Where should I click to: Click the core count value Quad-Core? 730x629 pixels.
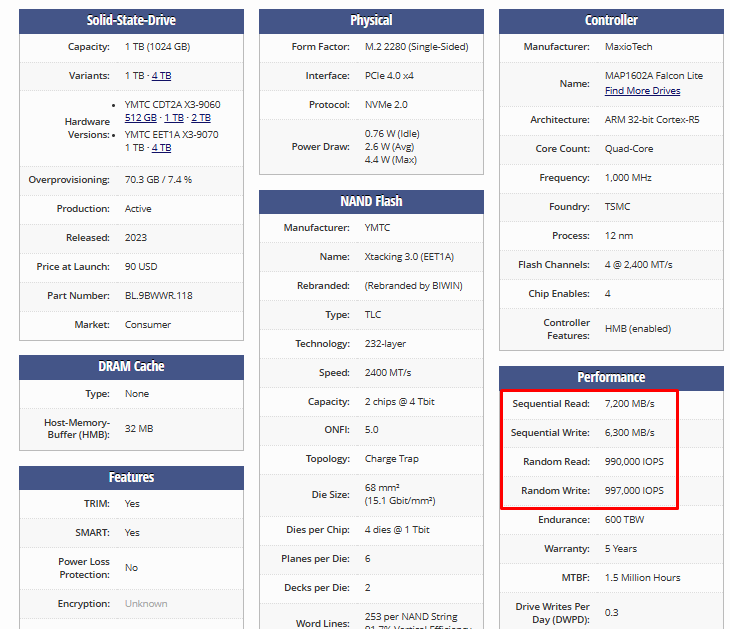click(629, 149)
